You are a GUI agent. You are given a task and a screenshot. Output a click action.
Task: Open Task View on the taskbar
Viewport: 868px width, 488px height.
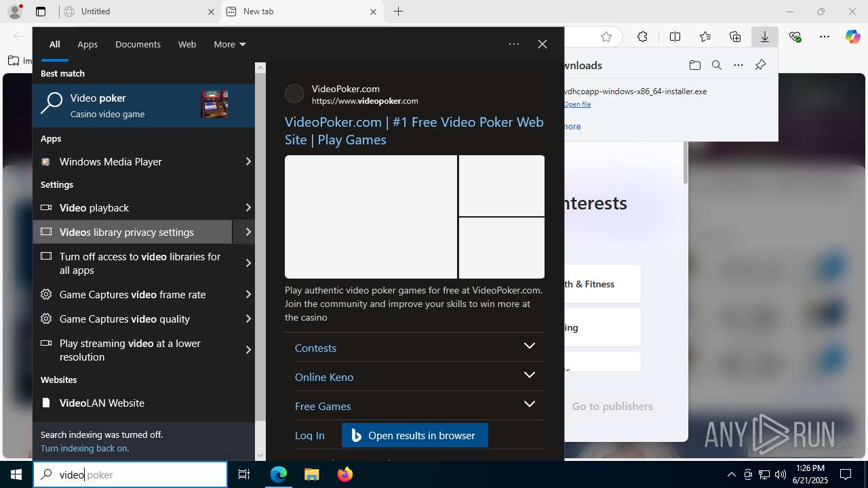coord(245,474)
